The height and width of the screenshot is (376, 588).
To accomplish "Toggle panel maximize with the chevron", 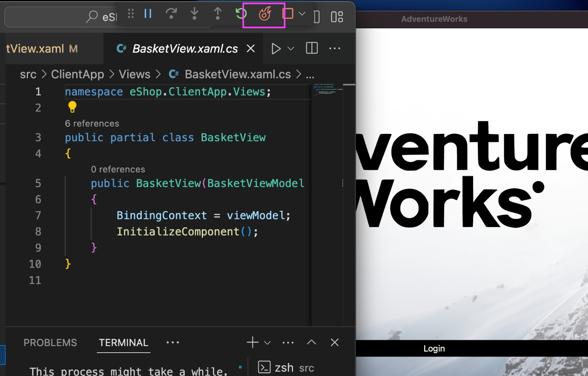I will [x=311, y=342].
